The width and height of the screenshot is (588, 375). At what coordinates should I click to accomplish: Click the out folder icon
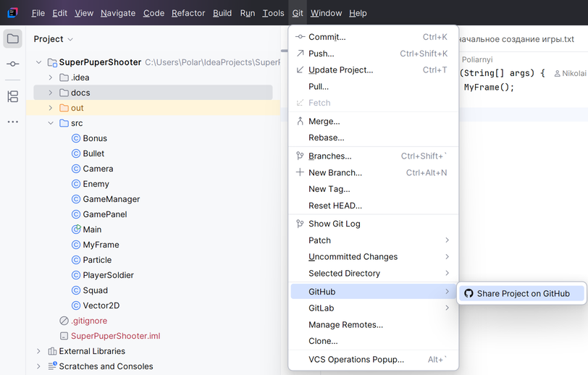click(64, 108)
